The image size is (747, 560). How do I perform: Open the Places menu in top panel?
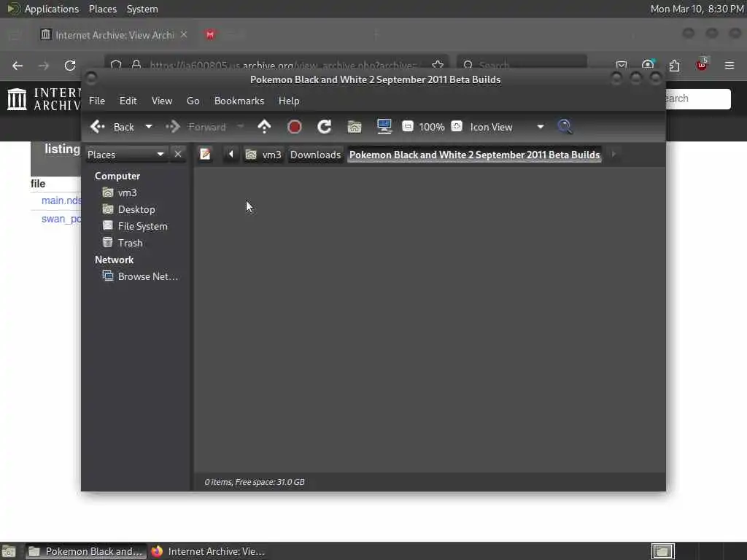(x=103, y=9)
